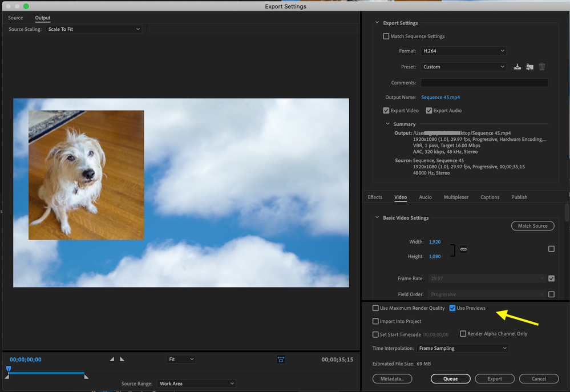Viewport: 570px width, 392px height.
Task: Change Source Range from Work Area
Action: [196, 383]
